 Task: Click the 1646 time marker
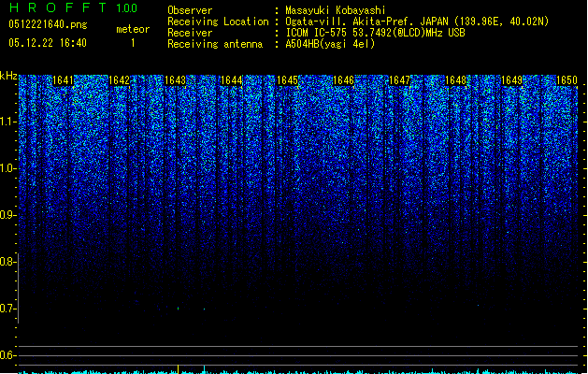(x=343, y=79)
